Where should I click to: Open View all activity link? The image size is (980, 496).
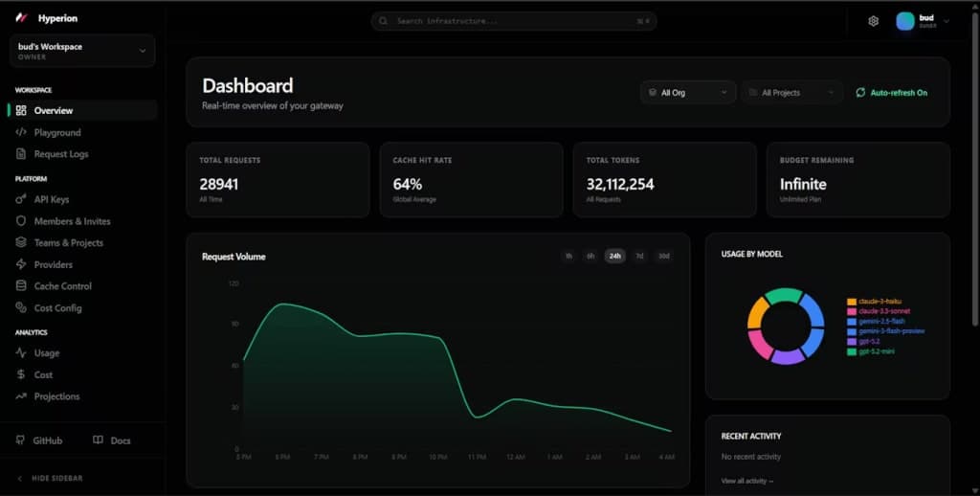[746, 481]
